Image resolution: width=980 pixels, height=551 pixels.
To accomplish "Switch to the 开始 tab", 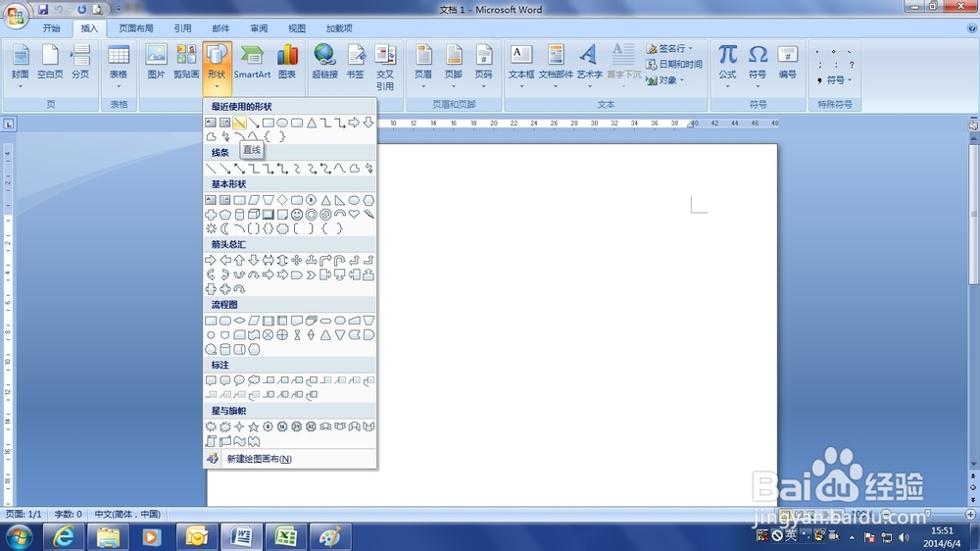I will pos(51,28).
